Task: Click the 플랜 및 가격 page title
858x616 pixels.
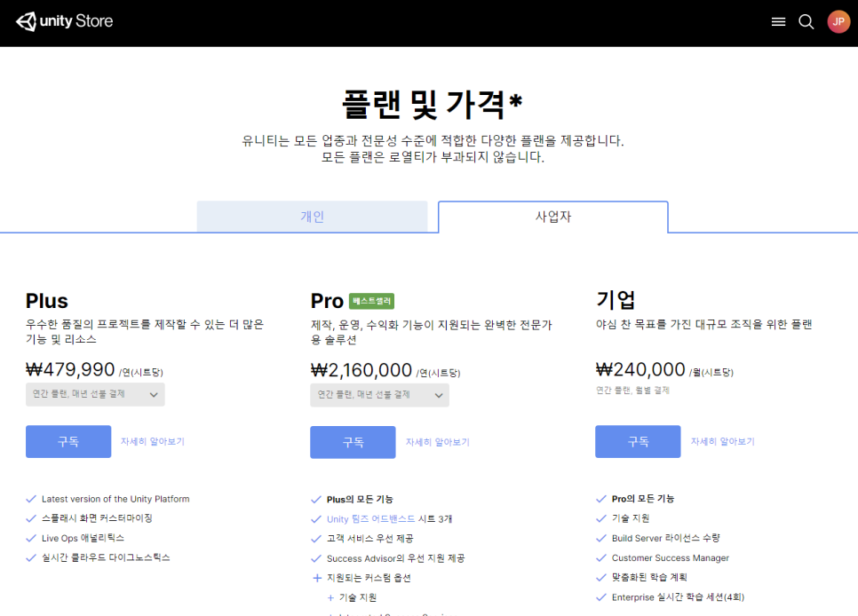Action: [433, 104]
